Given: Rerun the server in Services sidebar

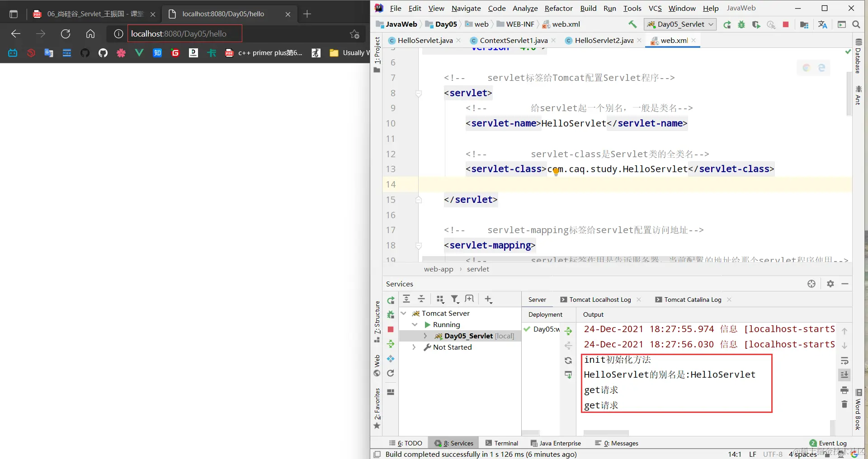Looking at the screenshot, I should coord(391,300).
